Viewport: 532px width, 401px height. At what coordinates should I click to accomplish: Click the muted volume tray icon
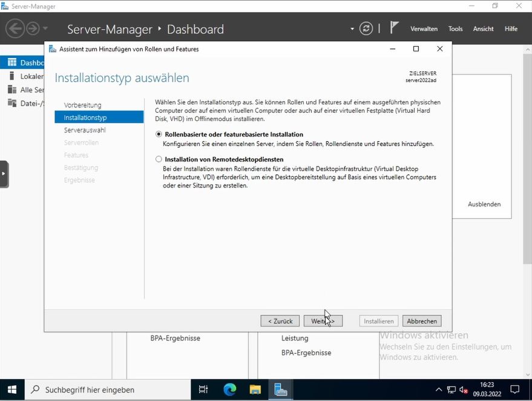464,390
